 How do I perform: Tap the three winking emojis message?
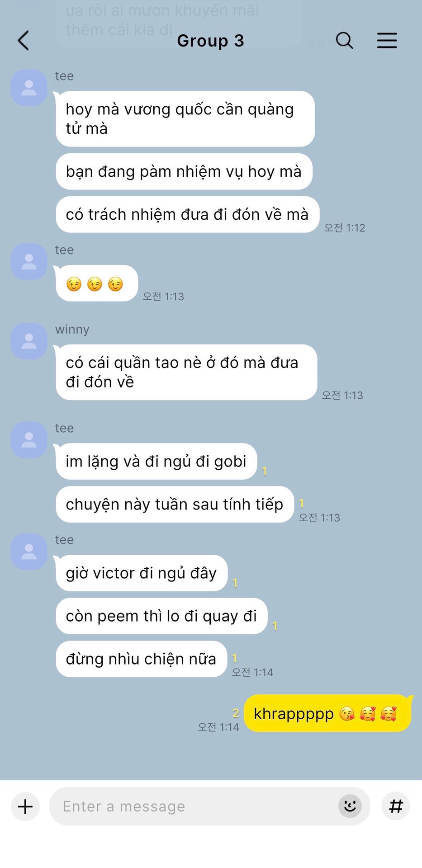(x=96, y=283)
